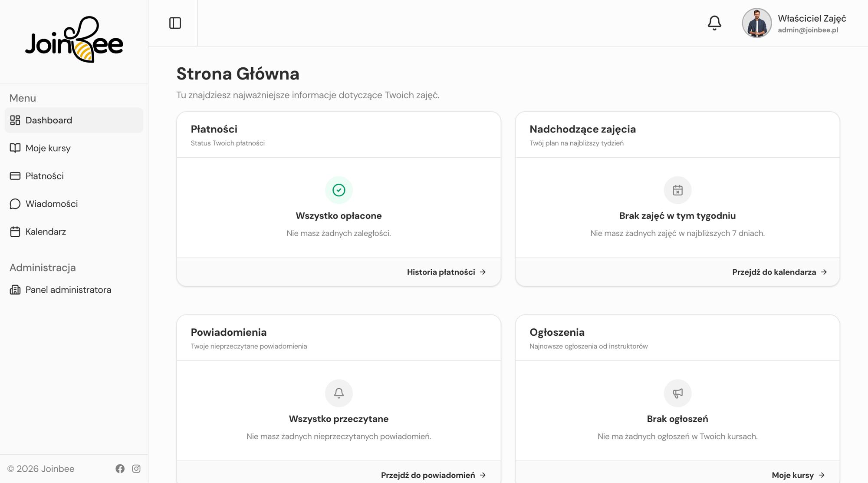Click the Brak zajęć w tym tygodniu text
Image resolution: width=868 pixels, height=483 pixels.
[x=677, y=216]
